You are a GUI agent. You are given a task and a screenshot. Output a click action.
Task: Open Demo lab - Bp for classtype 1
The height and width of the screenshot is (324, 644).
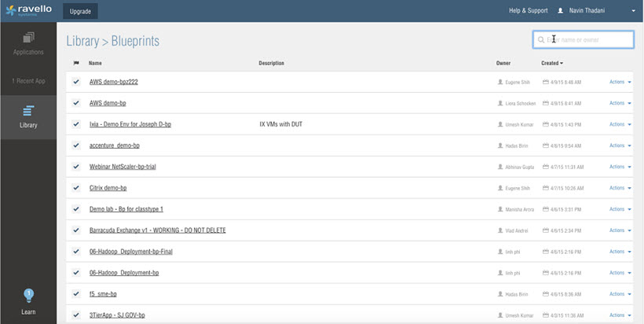click(x=126, y=209)
